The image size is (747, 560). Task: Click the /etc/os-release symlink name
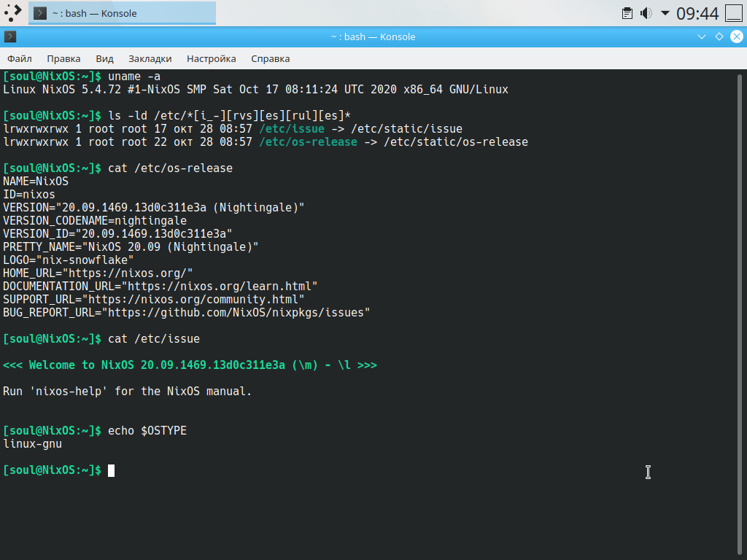[309, 142]
